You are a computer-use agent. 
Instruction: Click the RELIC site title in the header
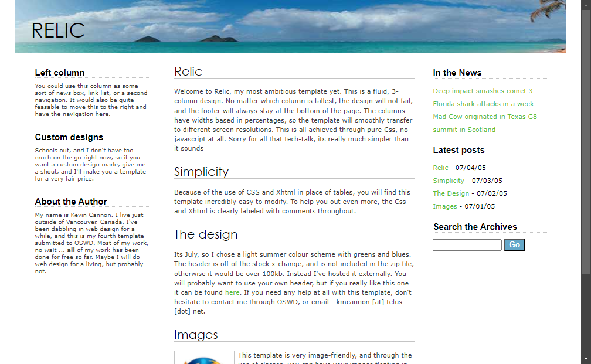tap(58, 30)
